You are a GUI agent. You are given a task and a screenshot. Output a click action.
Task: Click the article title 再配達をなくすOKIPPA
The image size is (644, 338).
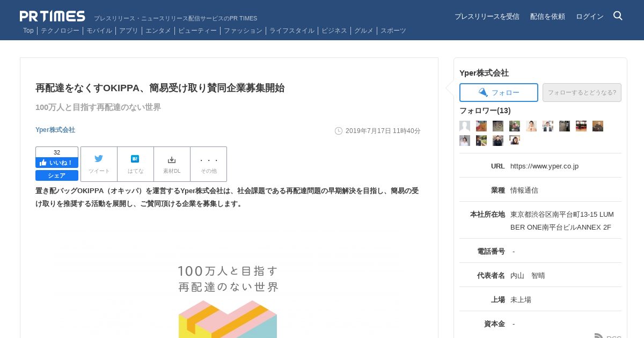[160, 88]
